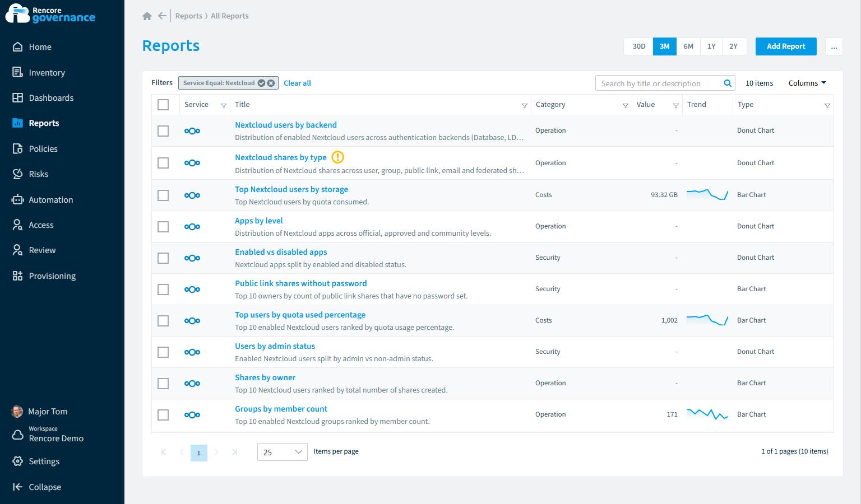Open Value column filter
861x504 pixels.
[x=676, y=105]
